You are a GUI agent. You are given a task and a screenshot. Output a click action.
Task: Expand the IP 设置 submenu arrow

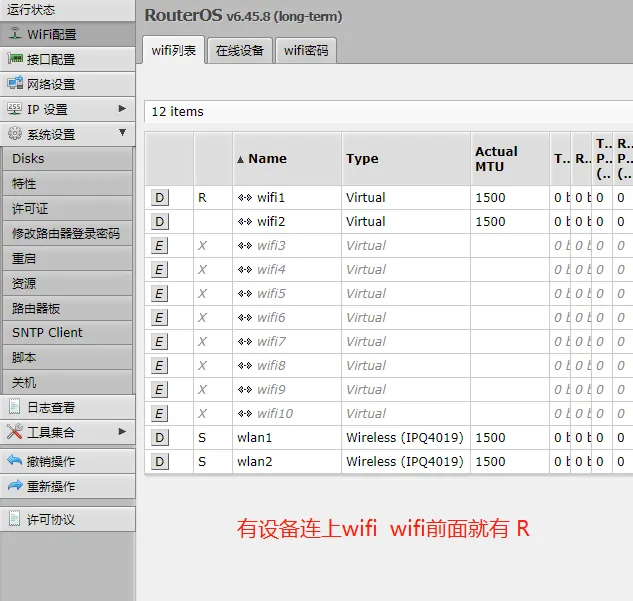(x=122, y=109)
